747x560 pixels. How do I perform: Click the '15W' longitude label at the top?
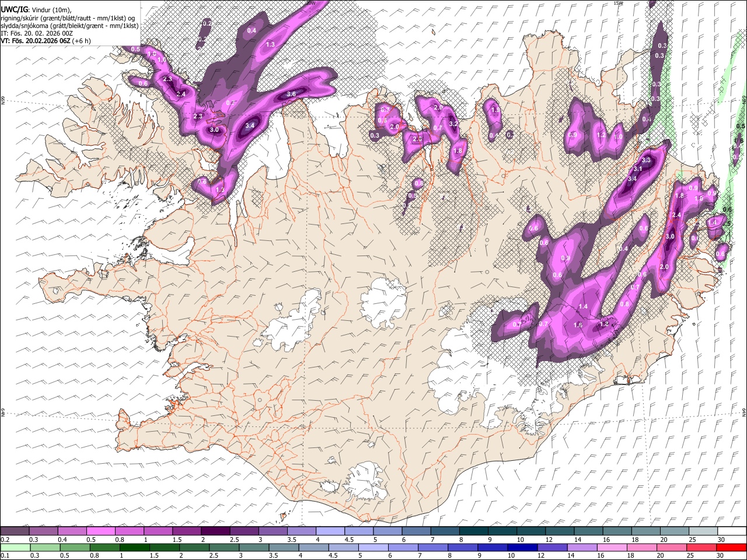tap(618, 3)
